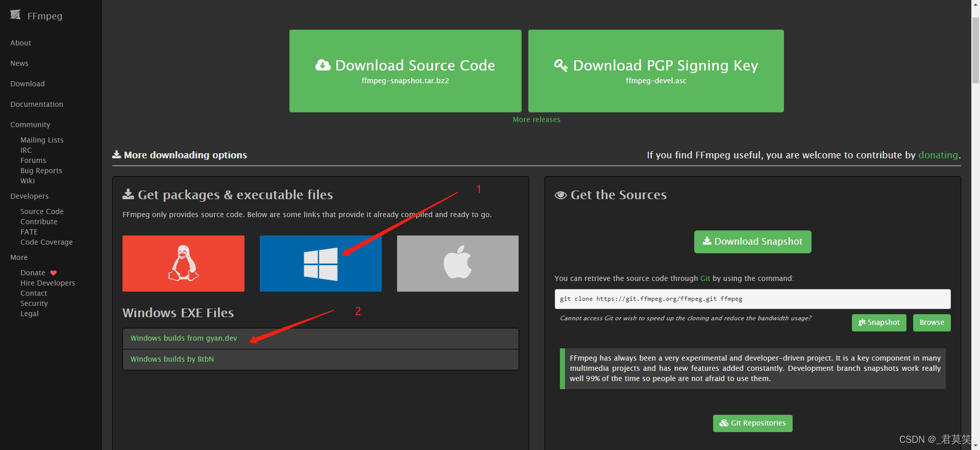This screenshot has width=980, height=450.
Task: Open Hire Developers link
Action: 47,283
